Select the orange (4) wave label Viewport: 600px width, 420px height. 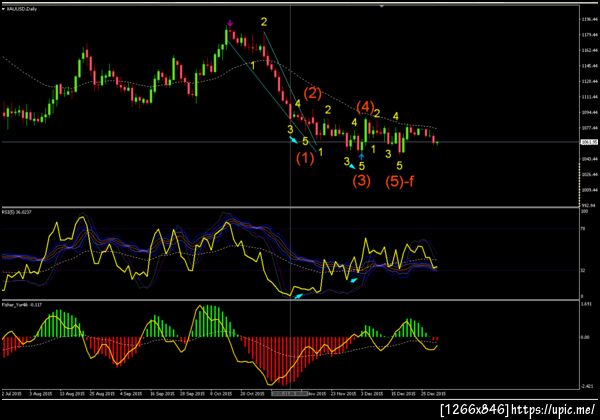(365, 107)
